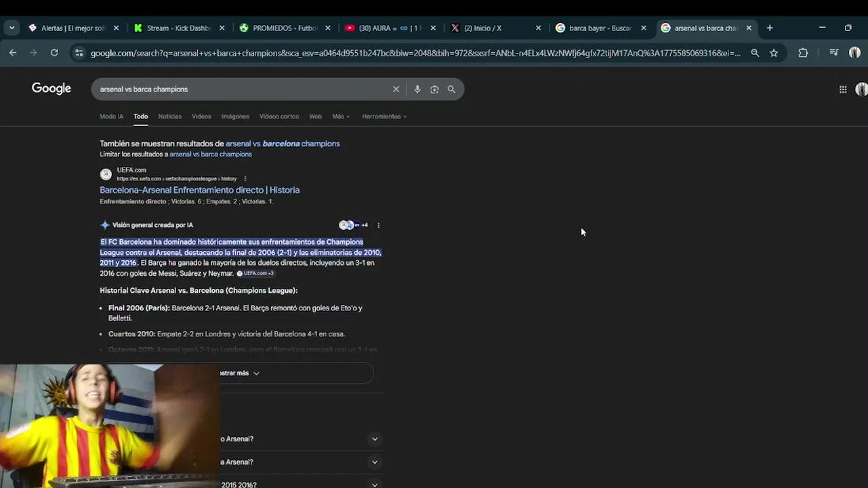Open the UEFA.com +3 source chip
This screenshot has width=868, height=488.
tap(255, 273)
